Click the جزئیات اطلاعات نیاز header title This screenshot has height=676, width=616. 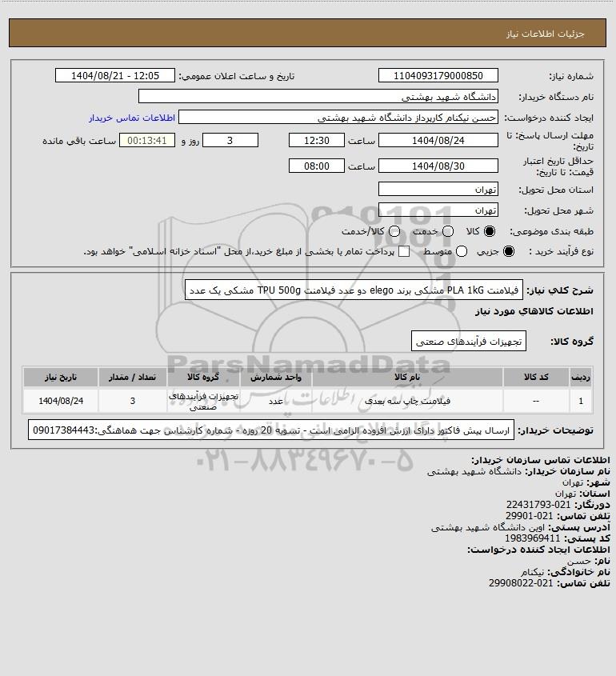tap(546, 34)
